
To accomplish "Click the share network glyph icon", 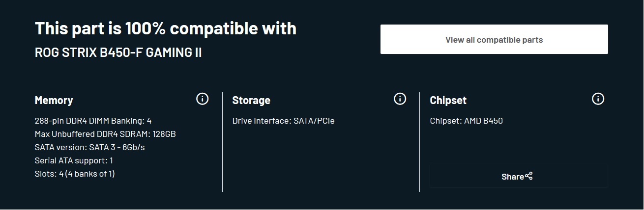I will pos(529,176).
